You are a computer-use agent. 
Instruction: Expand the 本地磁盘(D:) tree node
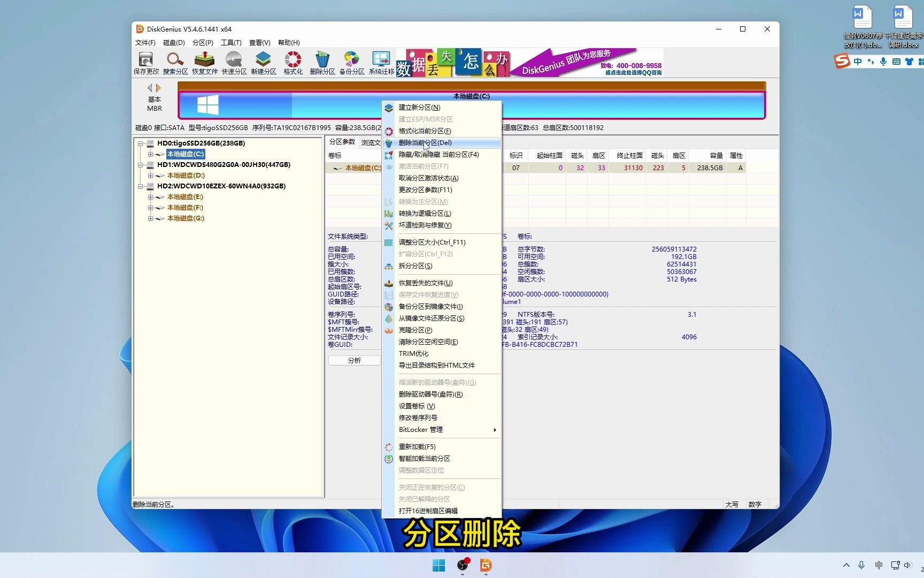coord(151,176)
